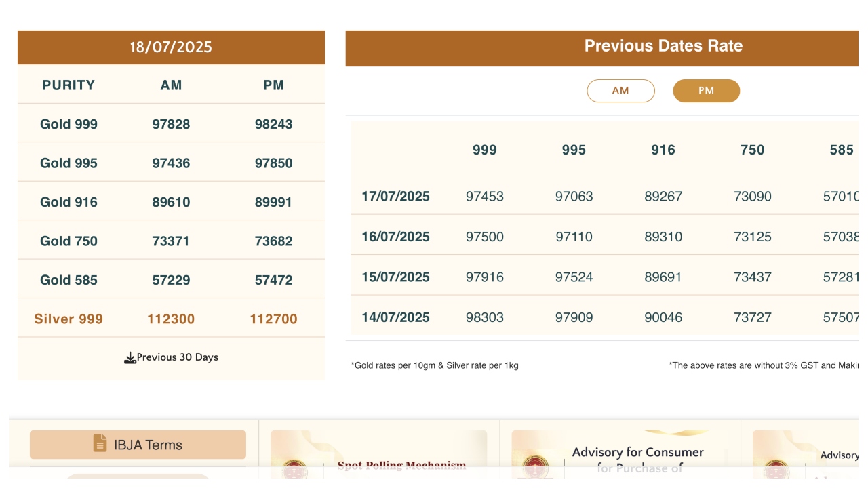868x488 pixels.
Task: Click the document icon in IBJA Terms
Action: (x=100, y=444)
